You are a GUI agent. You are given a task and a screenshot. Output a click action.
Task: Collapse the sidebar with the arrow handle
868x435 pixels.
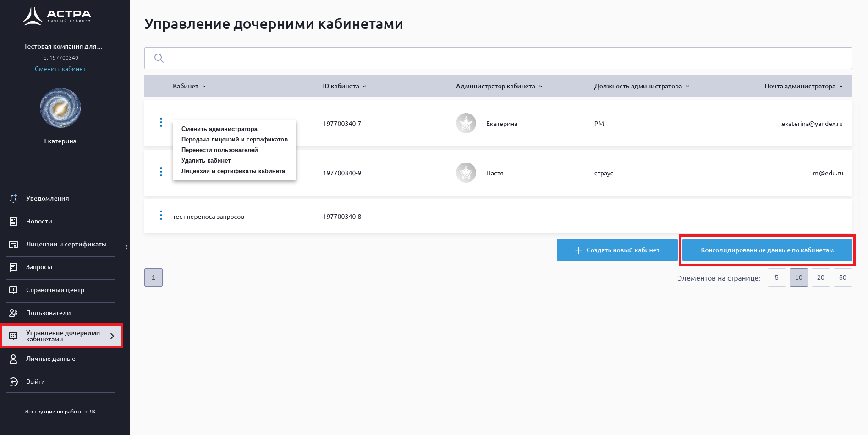(x=126, y=247)
